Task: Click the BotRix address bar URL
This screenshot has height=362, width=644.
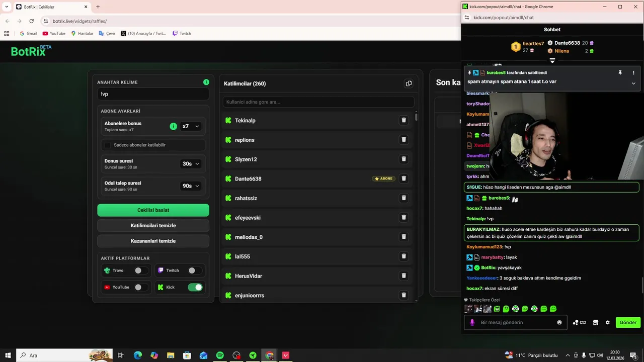Action: click(79, 21)
